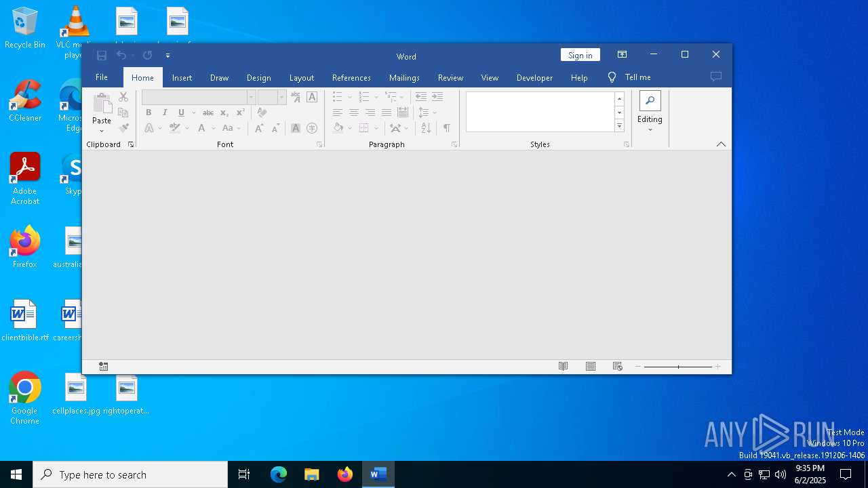Click the Text Effects outlined A icon
This screenshot has height=488, width=868.
[149, 128]
